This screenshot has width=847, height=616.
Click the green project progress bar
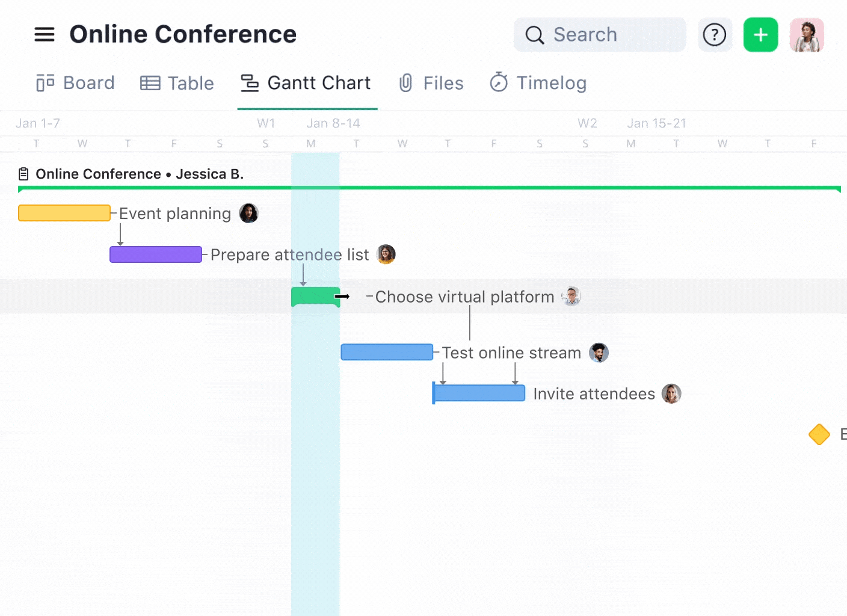(421, 188)
